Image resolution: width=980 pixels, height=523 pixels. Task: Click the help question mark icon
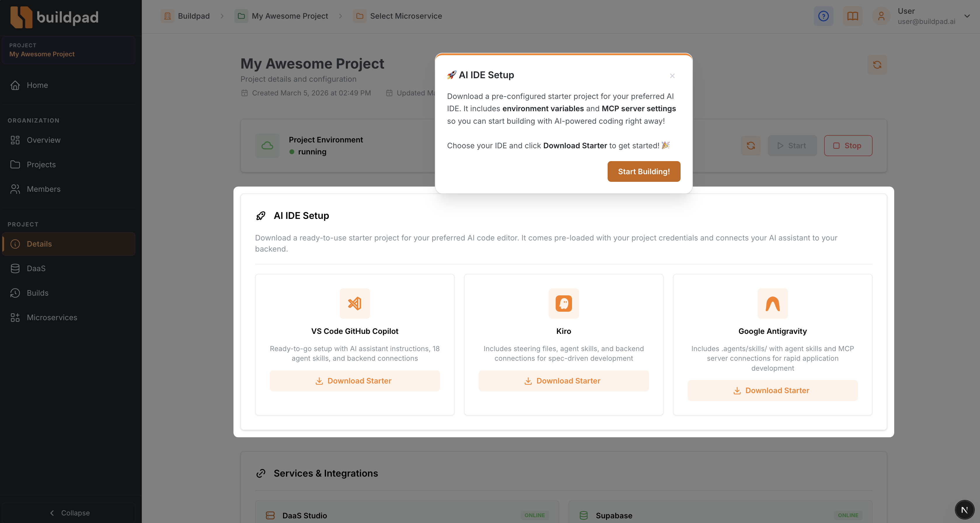click(823, 16)
